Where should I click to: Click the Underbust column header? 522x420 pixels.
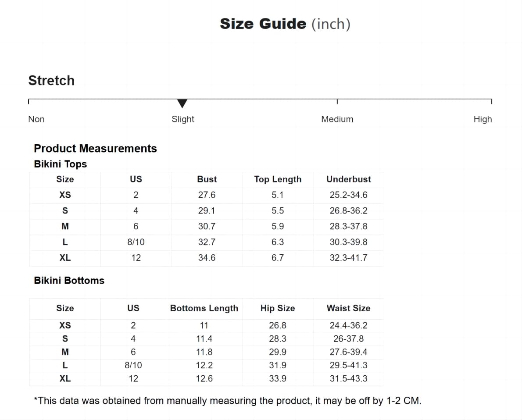[348, 179]
